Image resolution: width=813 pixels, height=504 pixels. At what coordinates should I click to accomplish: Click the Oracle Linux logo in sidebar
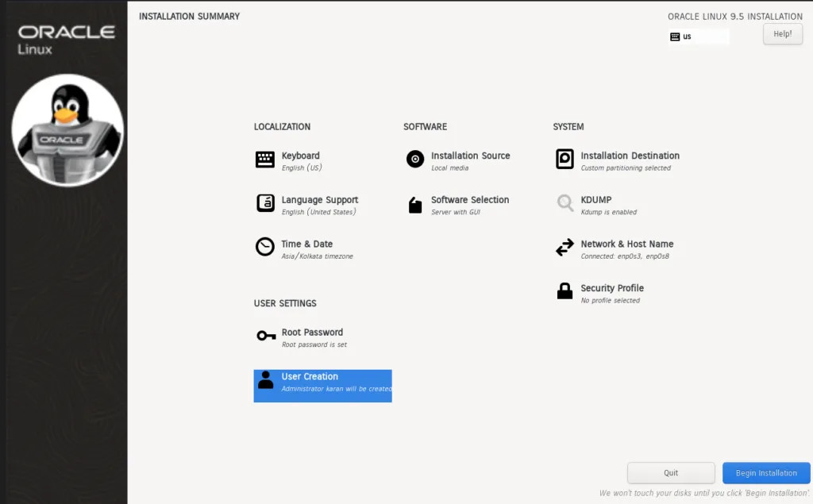tap(67, 40)
